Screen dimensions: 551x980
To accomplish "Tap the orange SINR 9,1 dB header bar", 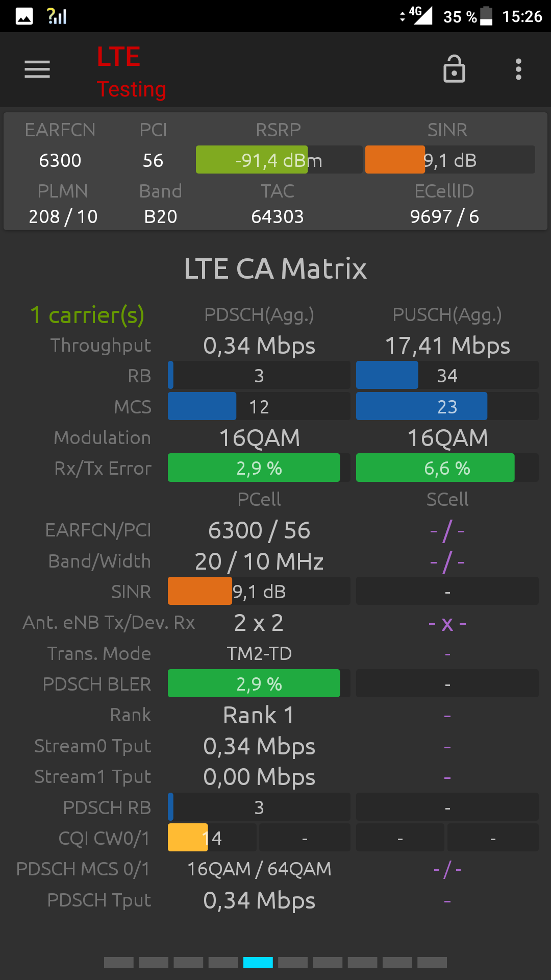I will coord(450,160).
